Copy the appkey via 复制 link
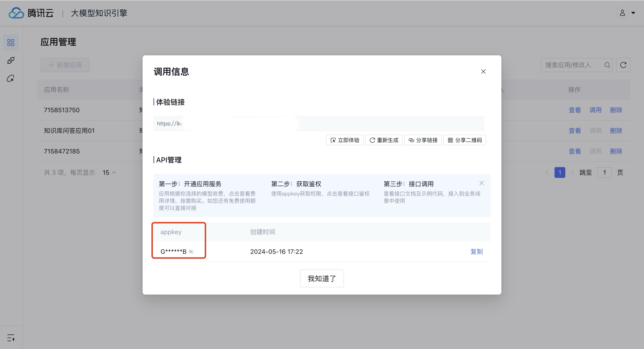The image size is (644, 349). click(476, 252)
